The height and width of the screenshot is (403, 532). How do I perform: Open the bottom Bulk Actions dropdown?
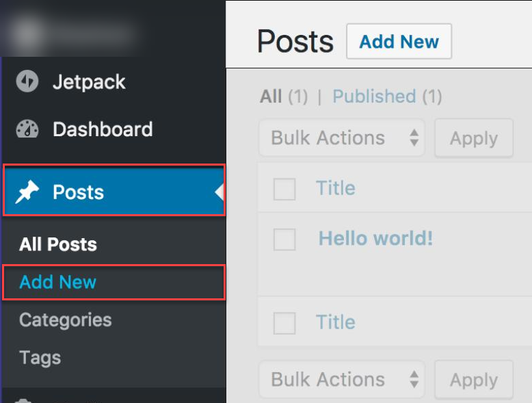tap(342, 379)
